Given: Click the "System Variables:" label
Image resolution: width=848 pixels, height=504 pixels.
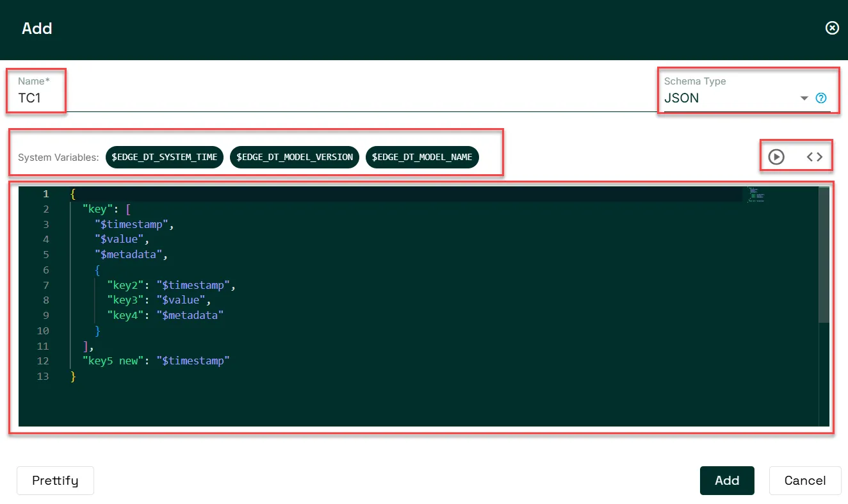Looking at the screenshot, I should (x=58, y=158).
